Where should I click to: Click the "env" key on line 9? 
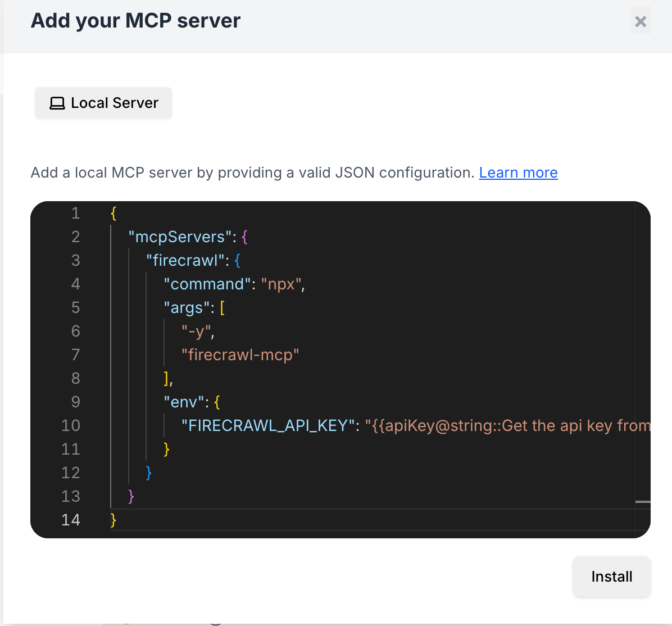pyautogui.click(x=183, y=402)
